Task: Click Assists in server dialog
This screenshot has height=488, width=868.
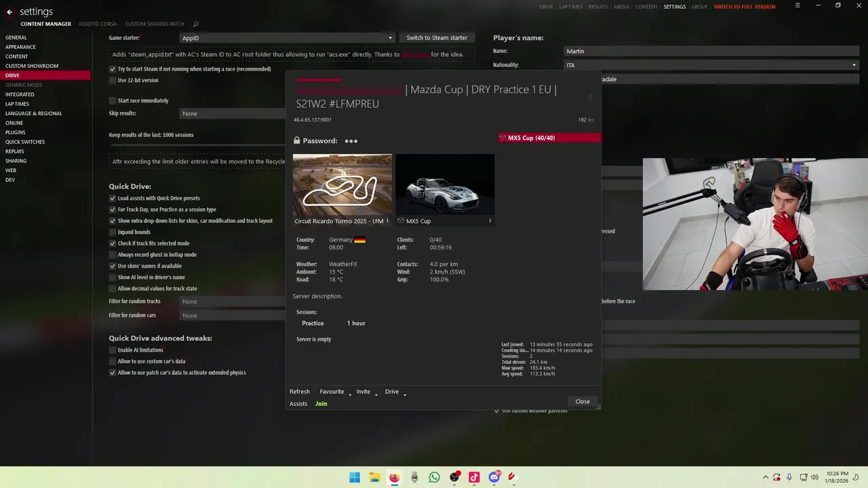Action: tap(298, 404)
